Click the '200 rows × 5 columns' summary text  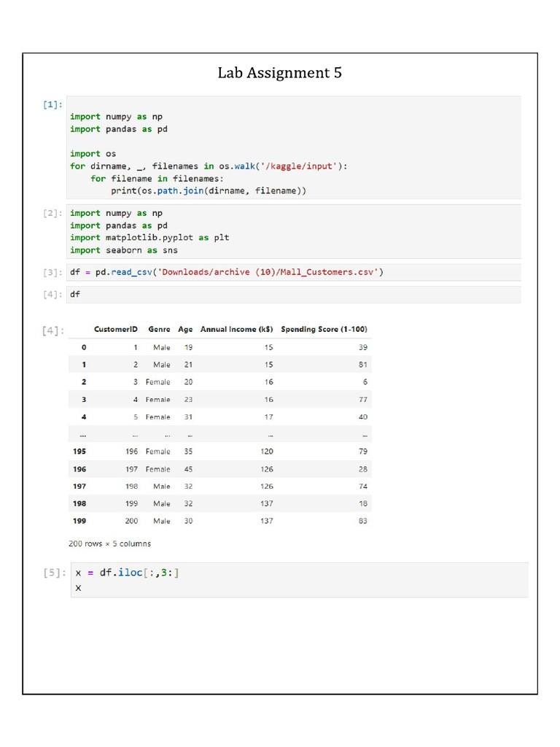click(x=110, y=543)
